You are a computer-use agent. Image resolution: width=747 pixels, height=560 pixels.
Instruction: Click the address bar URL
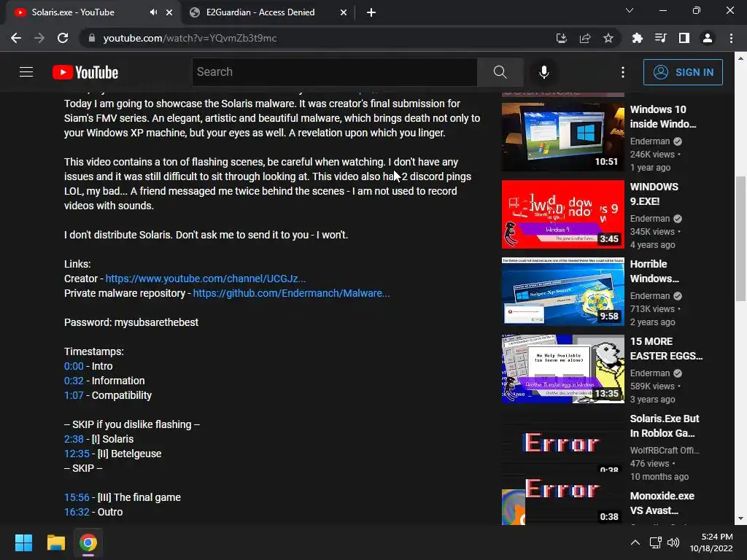[x=190, y=38]
